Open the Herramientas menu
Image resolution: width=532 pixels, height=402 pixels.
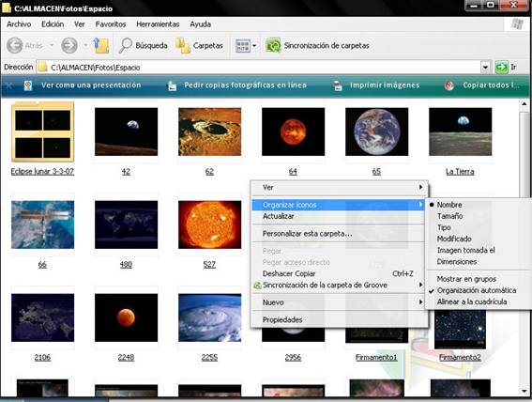pyautogui.click(x=158, y=24)
